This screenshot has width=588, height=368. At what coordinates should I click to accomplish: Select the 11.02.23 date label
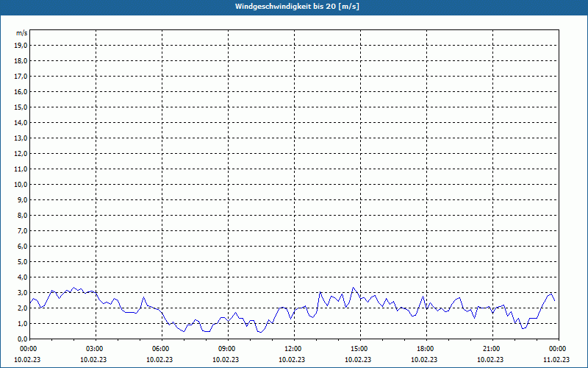557,360
